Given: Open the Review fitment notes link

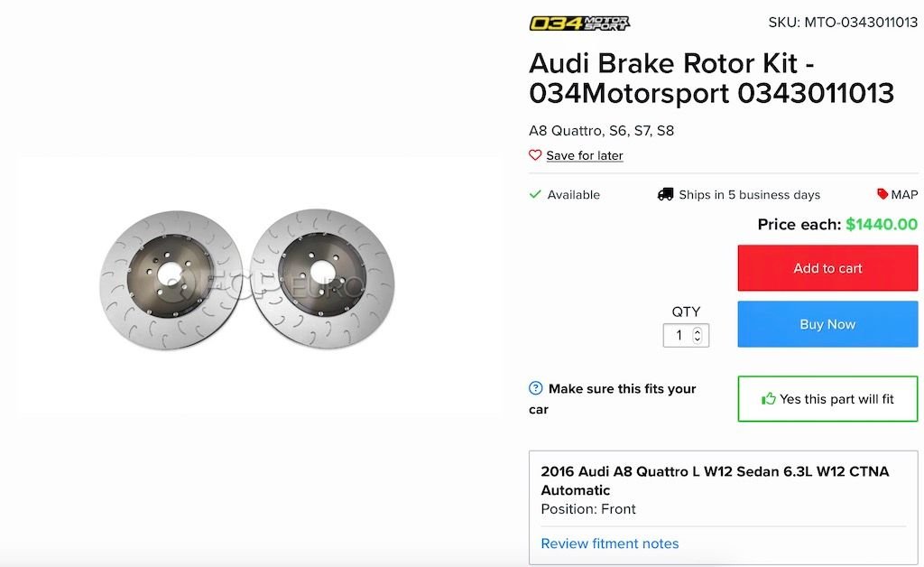Looking at the screenshot, I should 609,544.
